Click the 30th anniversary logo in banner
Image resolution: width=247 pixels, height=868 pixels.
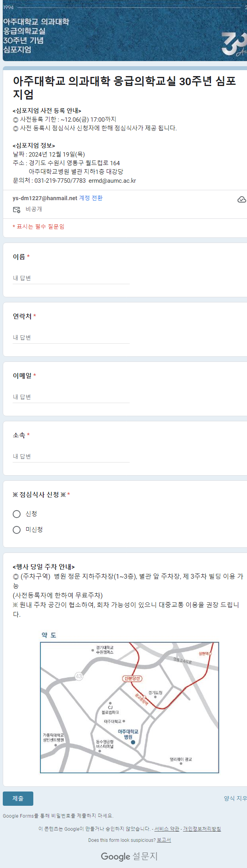pyautogui.click(x=234, y=44)
